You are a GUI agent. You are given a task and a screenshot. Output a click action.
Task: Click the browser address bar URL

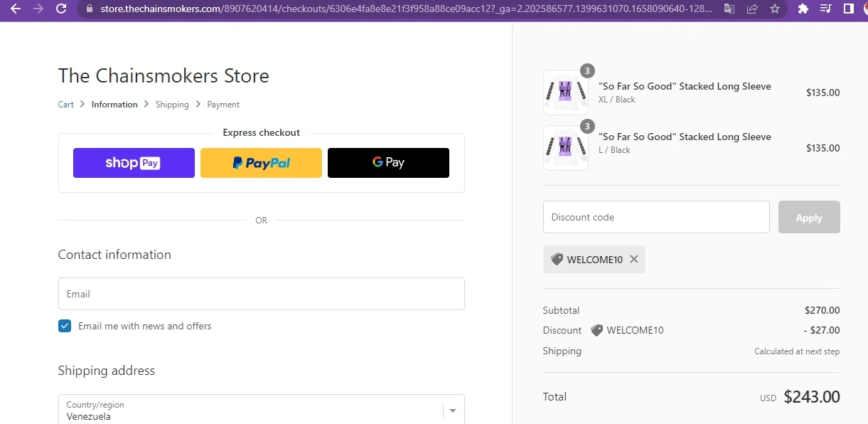pyautogui.click(x=405, y=9)
